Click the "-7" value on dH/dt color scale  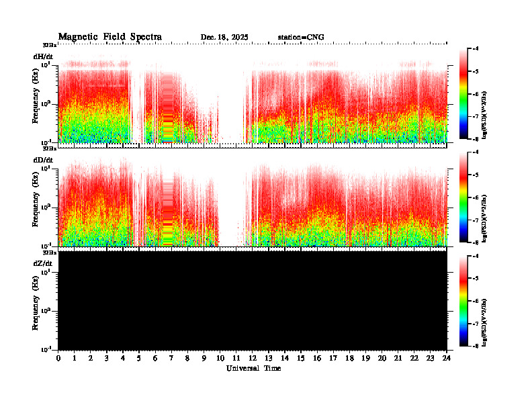tap(476, 116)
